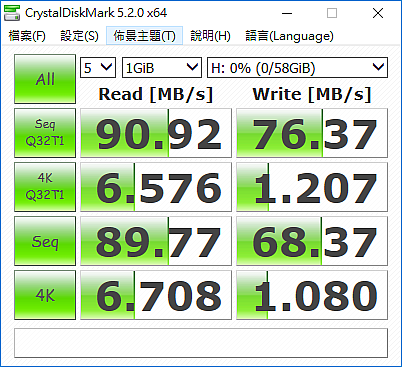Open the 說明(H) menu
Screen dimensions: 402x367
pyautogui.click(x=210, y=36)
